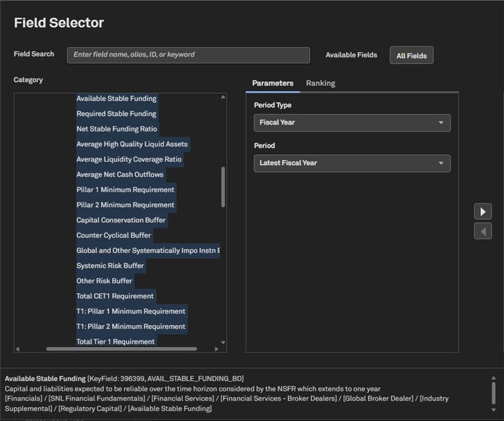Click scroll right arrow under category list
Screen dimensions: 504x421
[x=215, y=349]
